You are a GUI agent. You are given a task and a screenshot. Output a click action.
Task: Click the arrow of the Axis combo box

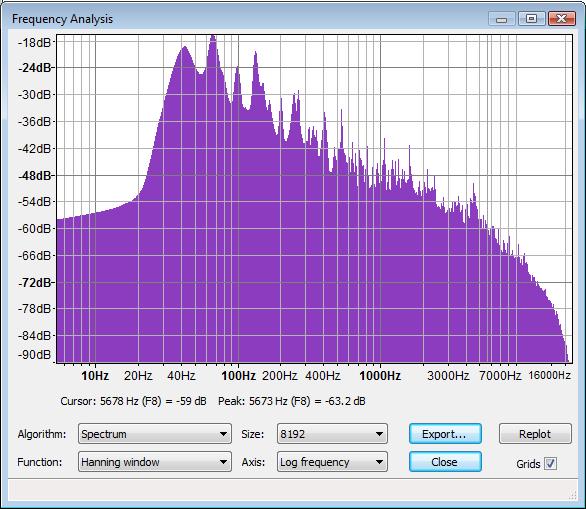(379, 462)
